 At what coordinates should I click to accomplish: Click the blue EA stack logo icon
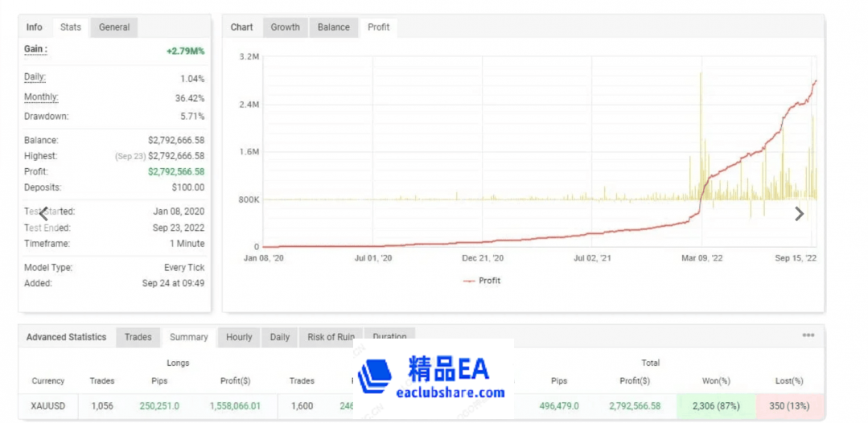pyautogui.click(x=375, y=377)
